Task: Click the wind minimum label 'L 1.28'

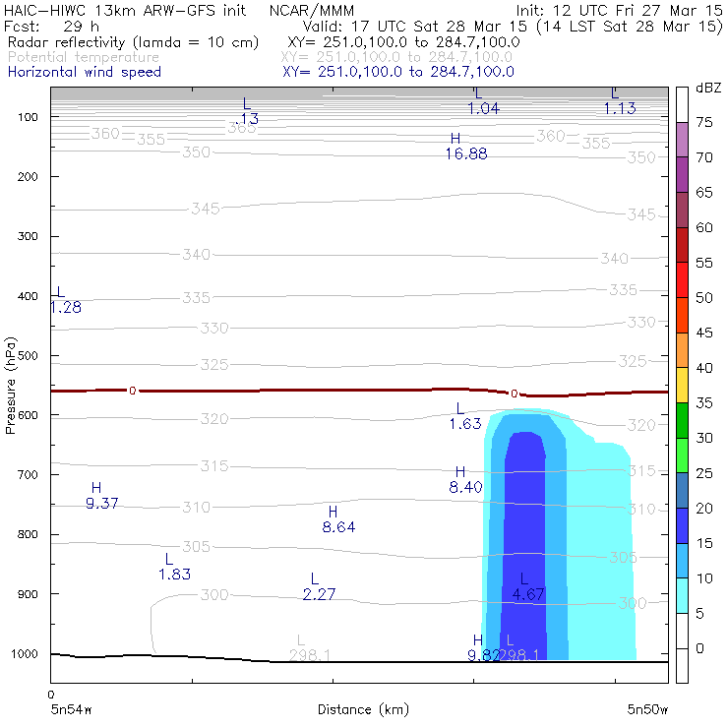Action: (x=66, y=300)
